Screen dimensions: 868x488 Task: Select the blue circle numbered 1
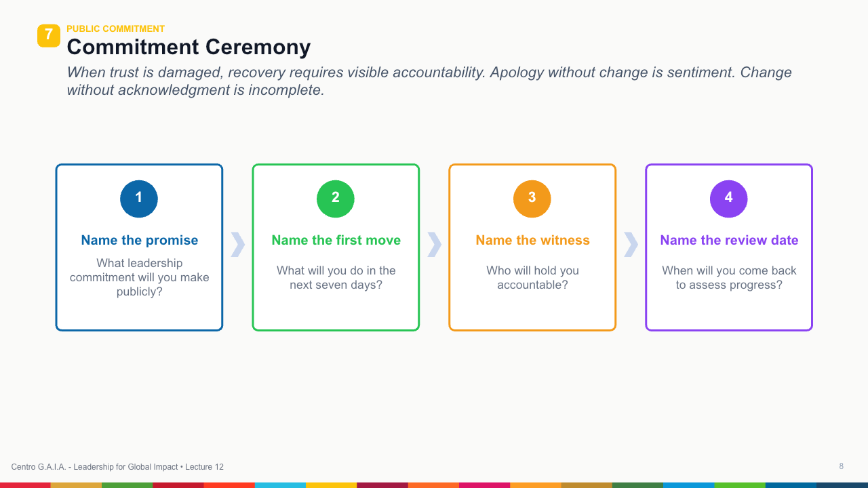pyautogui.click(x=139, y=199)
